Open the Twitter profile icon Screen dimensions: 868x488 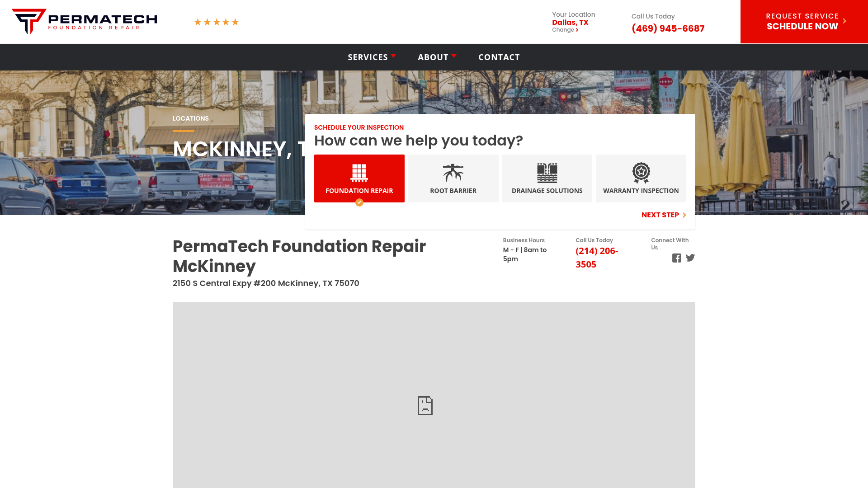(690, 258)
